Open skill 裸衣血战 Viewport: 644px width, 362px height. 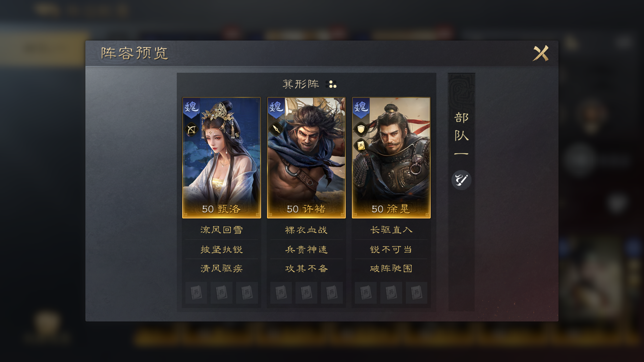pos(306,230)
